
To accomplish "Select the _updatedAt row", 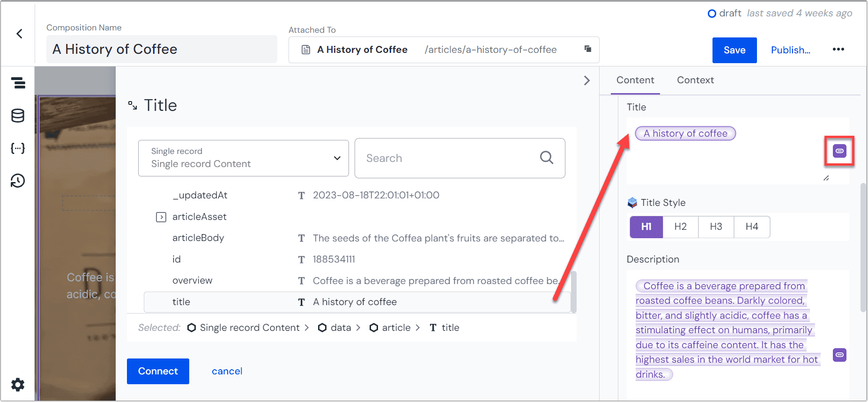I will pos(357,195).
